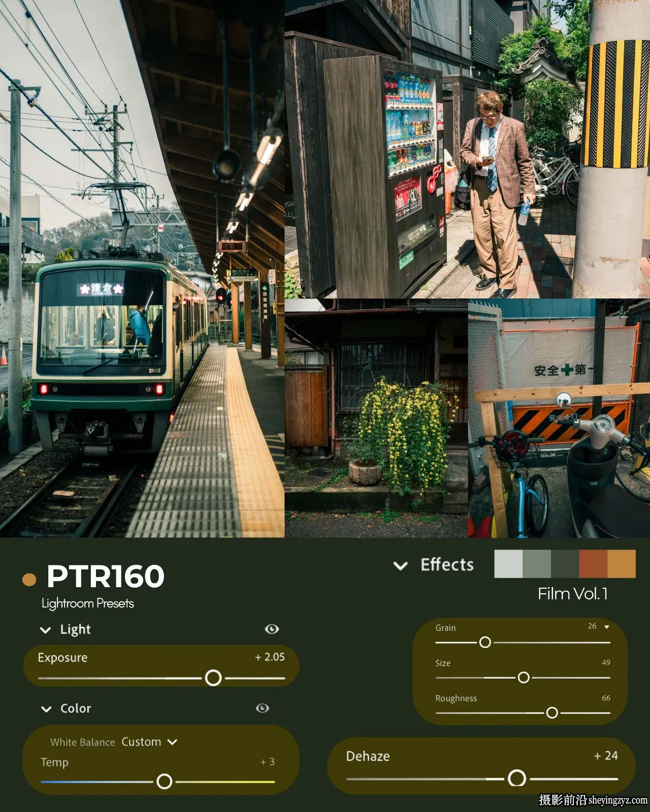Select the vending machine street photo

tap(467, 149)
